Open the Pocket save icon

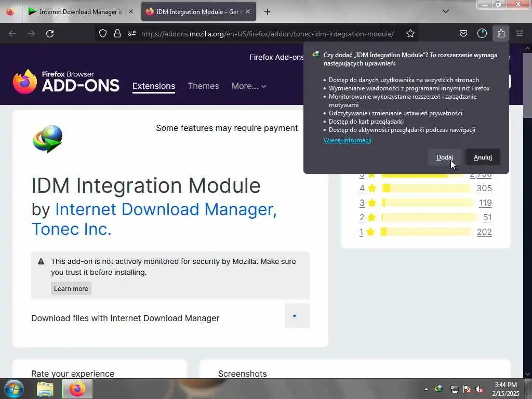(x=463, y=33)
